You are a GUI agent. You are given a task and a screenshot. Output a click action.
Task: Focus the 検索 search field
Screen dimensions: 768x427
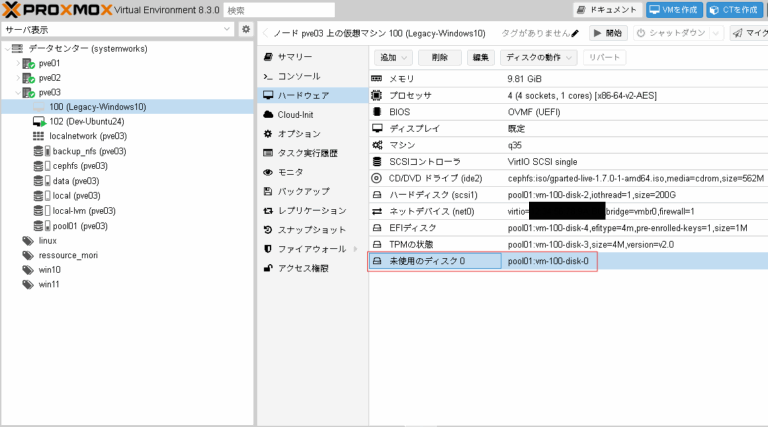pyautogui.click(x=279, y=10)
